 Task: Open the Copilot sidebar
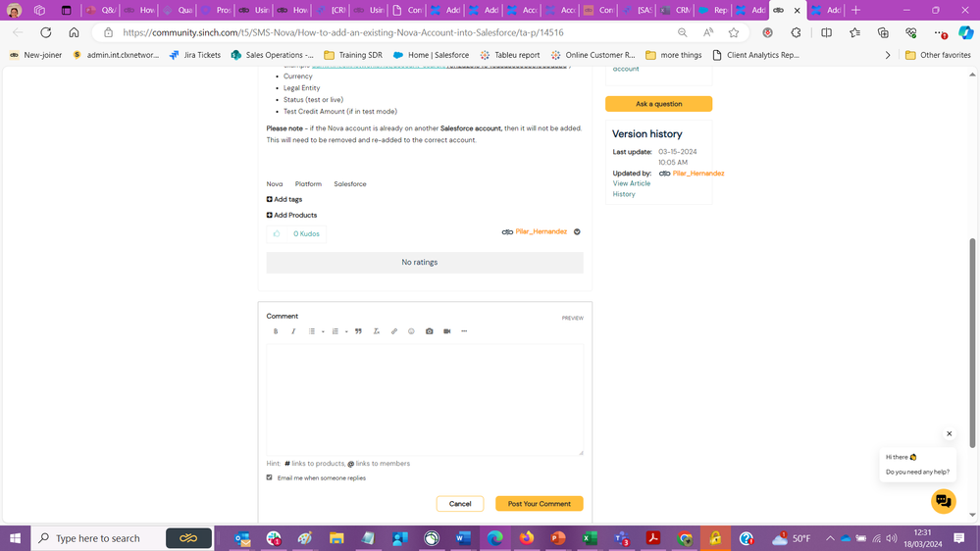point(965,32)
